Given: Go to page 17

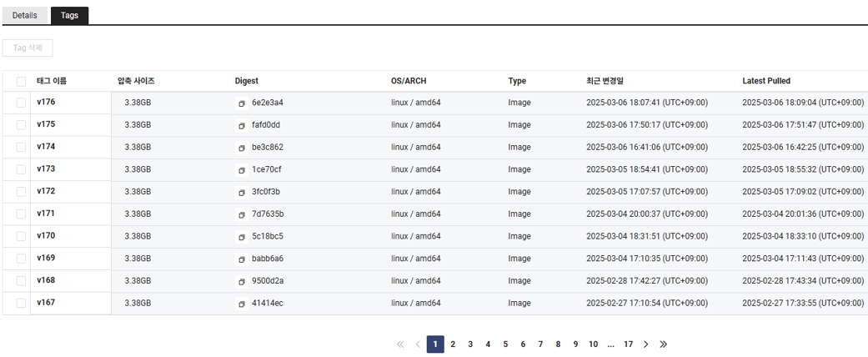Looking at the screenshot, I should pos(628,344).
